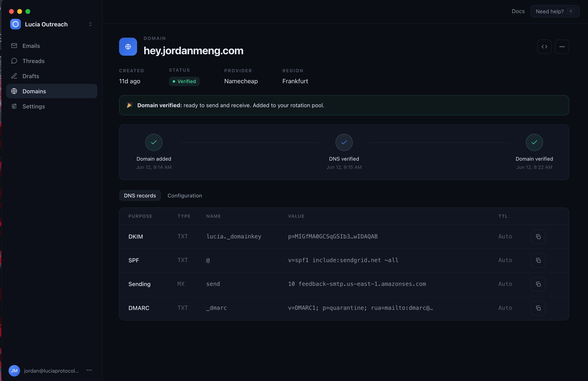Click the Settings sliders icon
Viewport: 588px width, 381px height.
(14, 106)
